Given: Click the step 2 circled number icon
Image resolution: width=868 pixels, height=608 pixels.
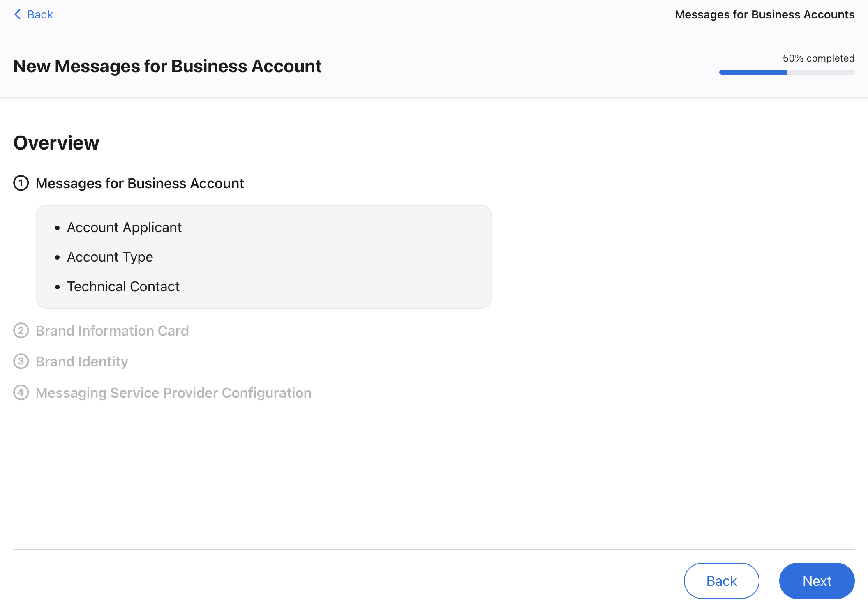Looking at the screenshot, I should click(21, 331).
